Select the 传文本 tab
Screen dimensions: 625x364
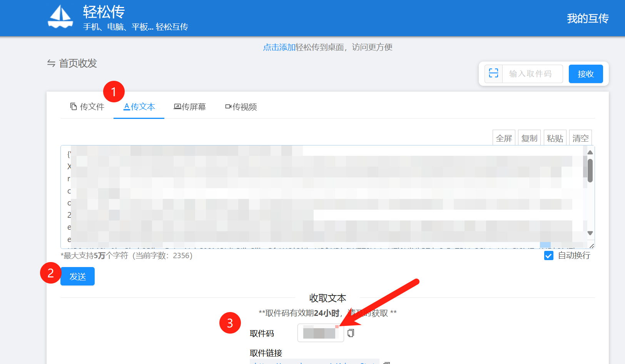(x=139, y=107)
